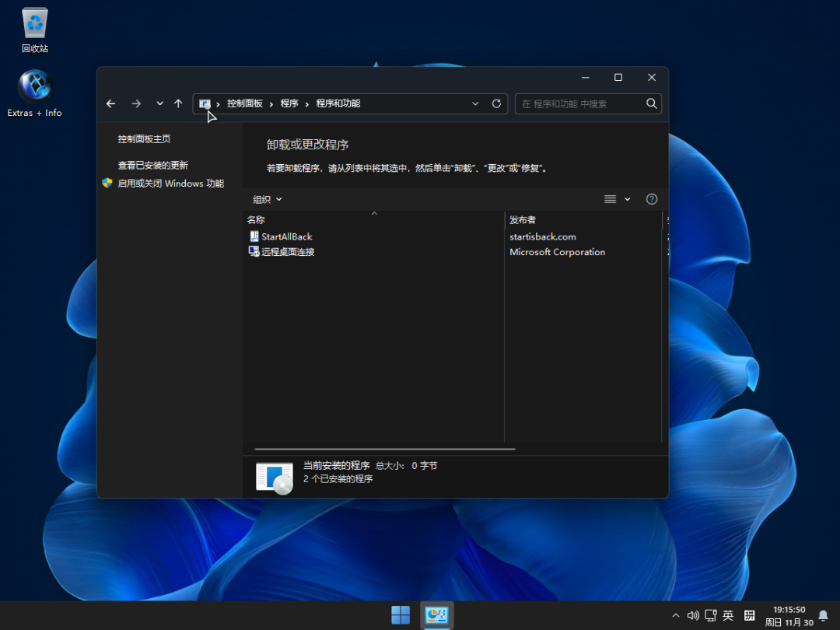Image resolution: width=840 pixels, height=630 pixels.
Task: Click the up arrow to go to 程序
Action: click(177, 103)
